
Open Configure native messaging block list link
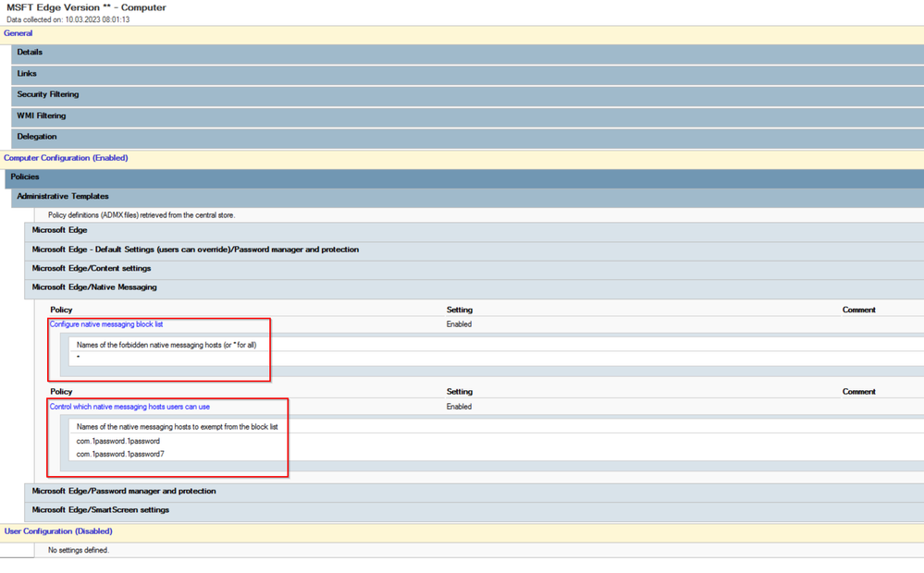(106, 324)
